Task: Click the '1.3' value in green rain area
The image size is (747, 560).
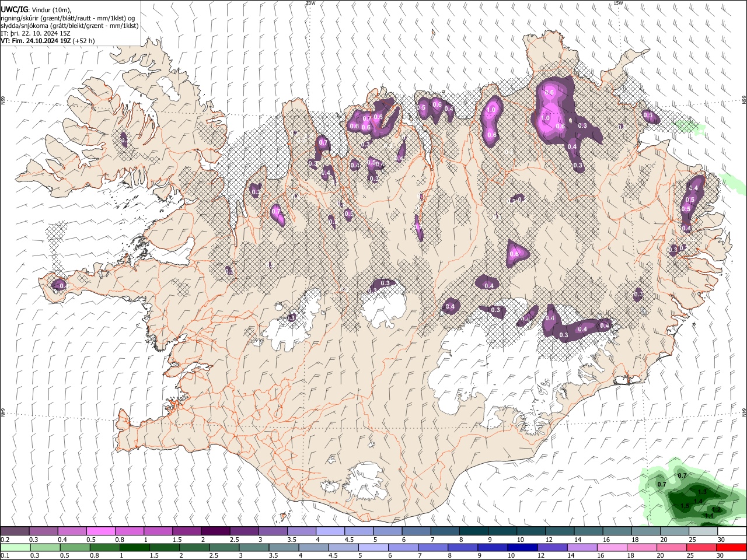Action: coord(702,492)
